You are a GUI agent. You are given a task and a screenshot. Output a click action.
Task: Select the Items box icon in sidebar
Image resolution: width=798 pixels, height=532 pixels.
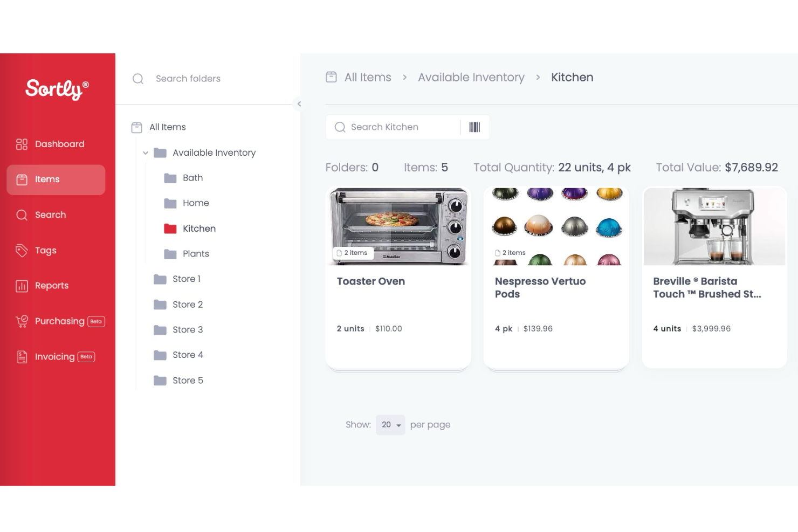coord(22,179)
